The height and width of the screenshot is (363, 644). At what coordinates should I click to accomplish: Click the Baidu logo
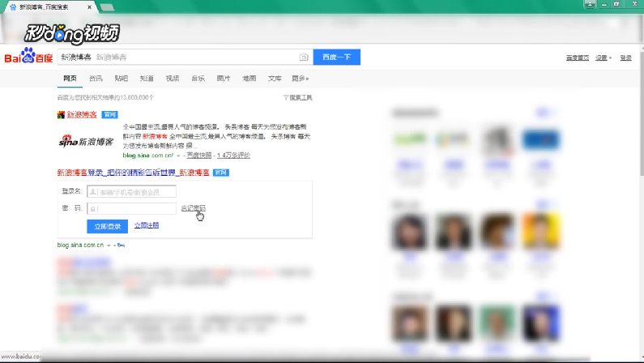point(28,56)
